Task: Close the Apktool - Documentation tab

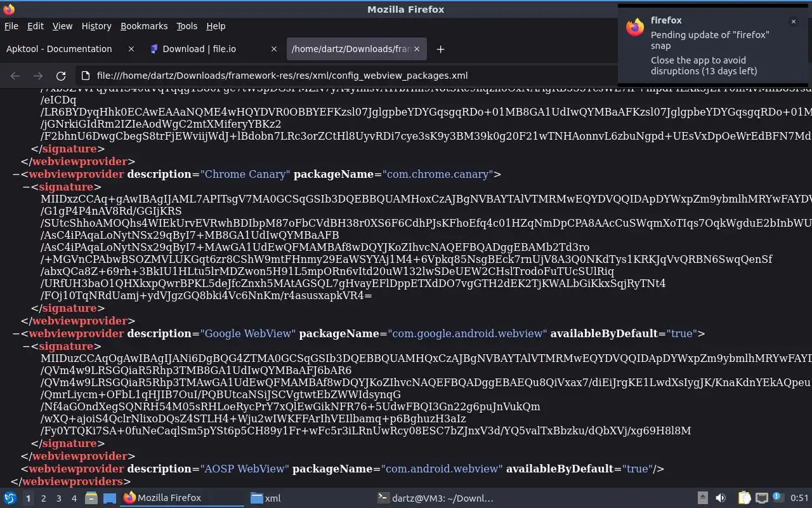Action: coord(131,49)
